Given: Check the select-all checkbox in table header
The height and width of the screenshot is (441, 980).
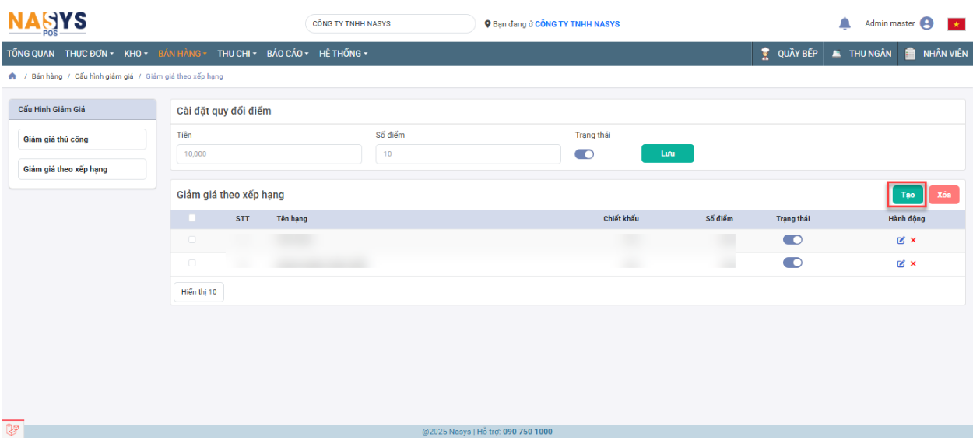Looking at the screenshot, I should (x=192, y=218).
